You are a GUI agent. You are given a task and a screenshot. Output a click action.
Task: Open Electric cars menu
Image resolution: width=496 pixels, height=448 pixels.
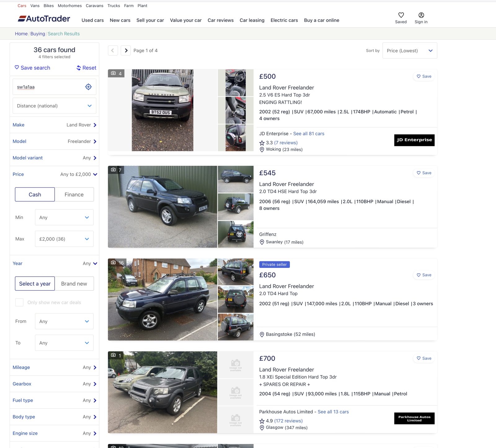point(284,20)
